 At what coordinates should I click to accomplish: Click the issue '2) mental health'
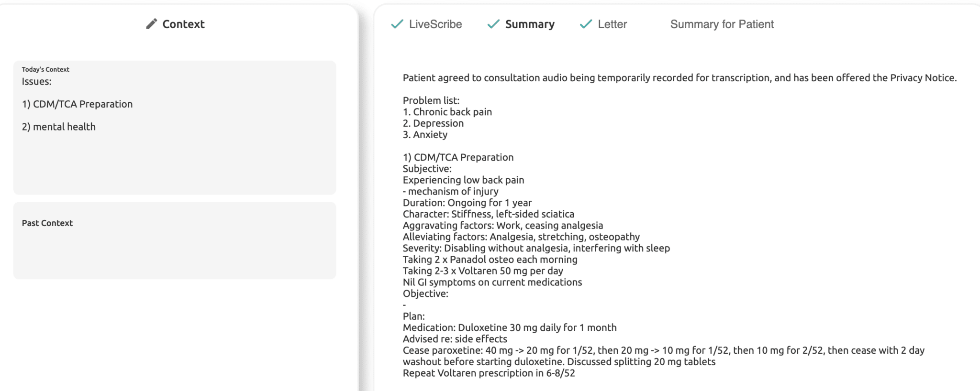[58, 127]
